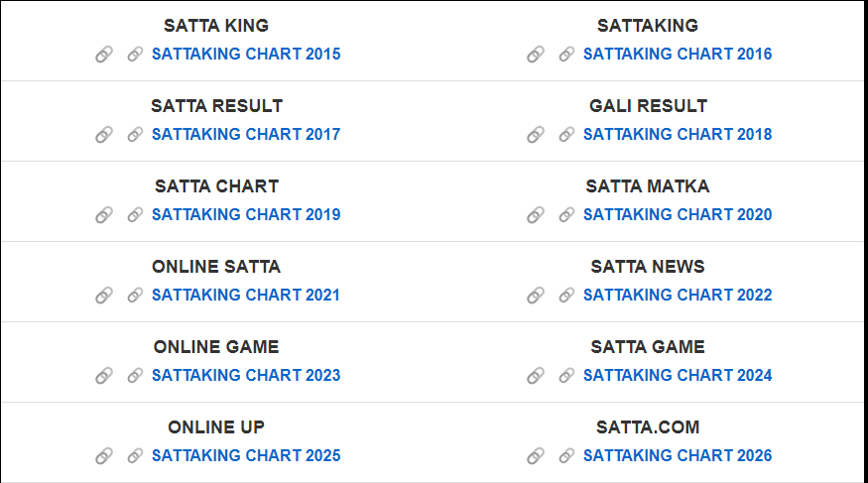This screenshot has width=868, height=483.
Task: Open the SATTAKING CHART 2015 link
Action: [x=246, y=55]
